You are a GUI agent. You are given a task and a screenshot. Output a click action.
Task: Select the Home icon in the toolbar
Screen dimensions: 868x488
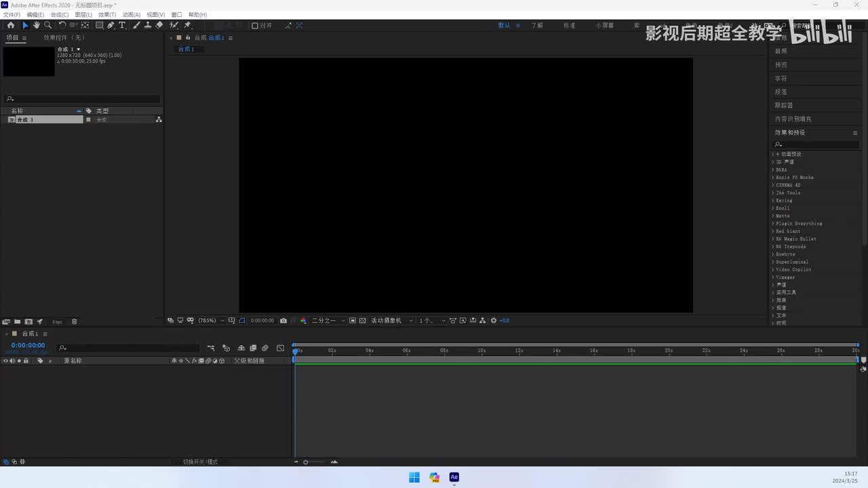pyautogui.click(x=11, y=25)
